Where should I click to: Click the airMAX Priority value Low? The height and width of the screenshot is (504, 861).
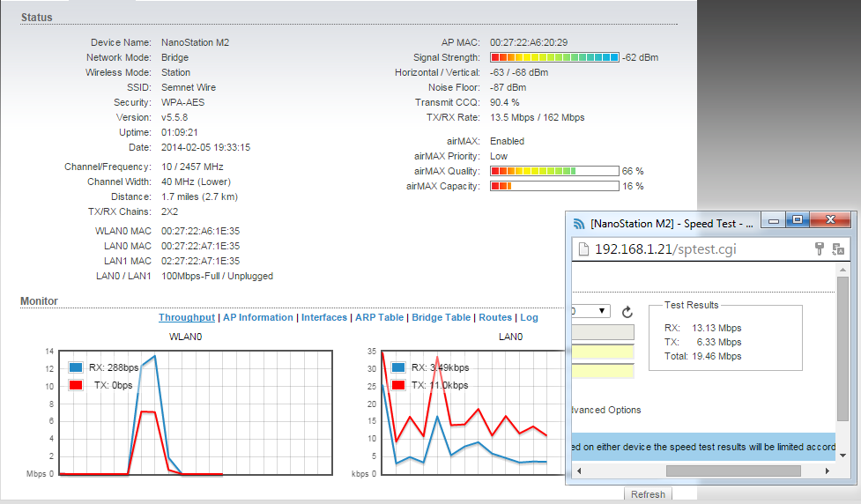(x=499, y=157)
